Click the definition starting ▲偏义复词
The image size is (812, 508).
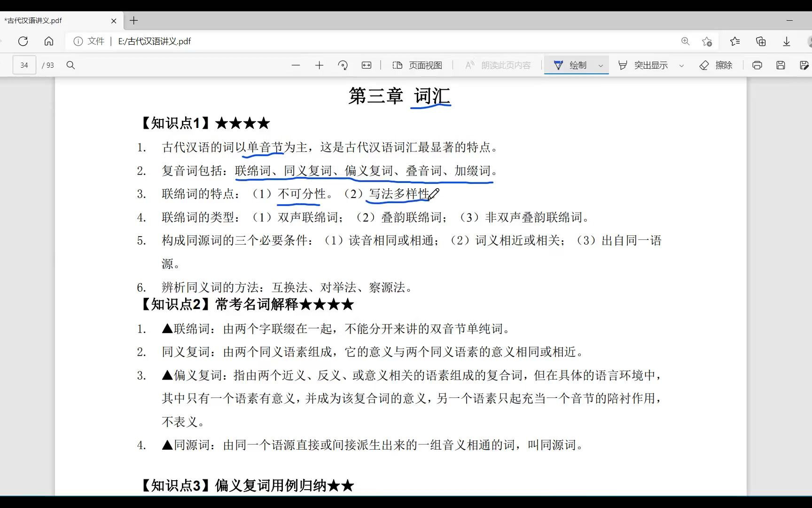click(x=412, y=398)
